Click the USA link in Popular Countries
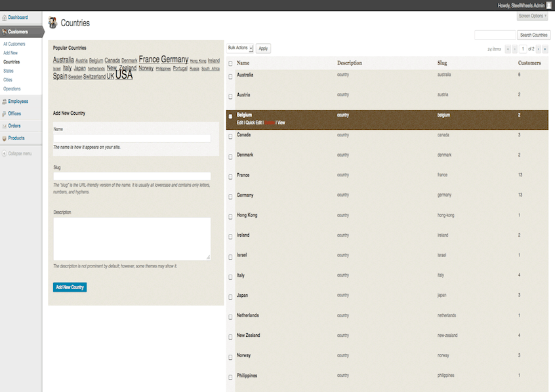This screenshot has height=392, width=555. (x=124, y=75)
